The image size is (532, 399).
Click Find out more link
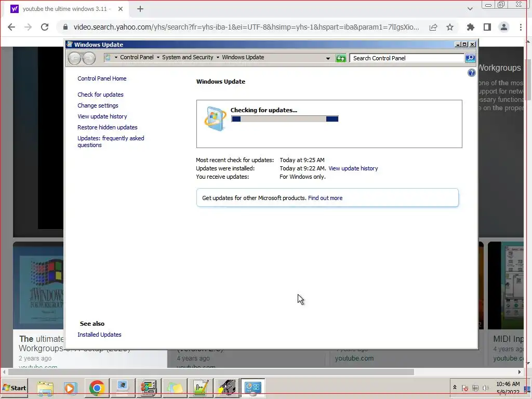(325, 198)
